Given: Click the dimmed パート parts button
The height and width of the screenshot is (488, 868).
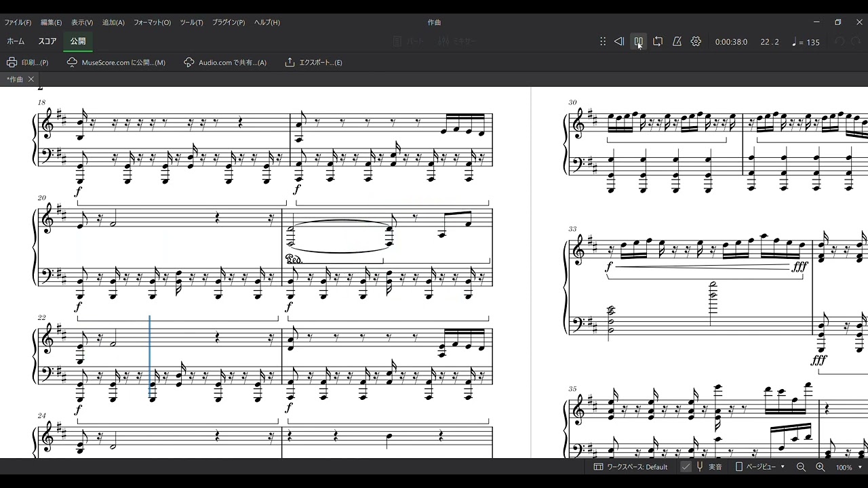Looking at the screenshot, I should [408, 41].
